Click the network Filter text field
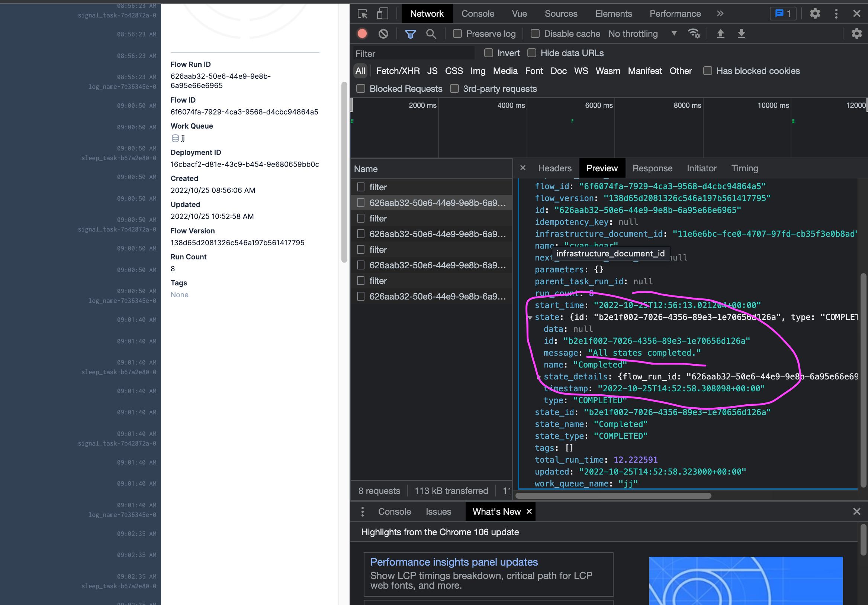Screen dimensions: 868x605 (414, 54)
